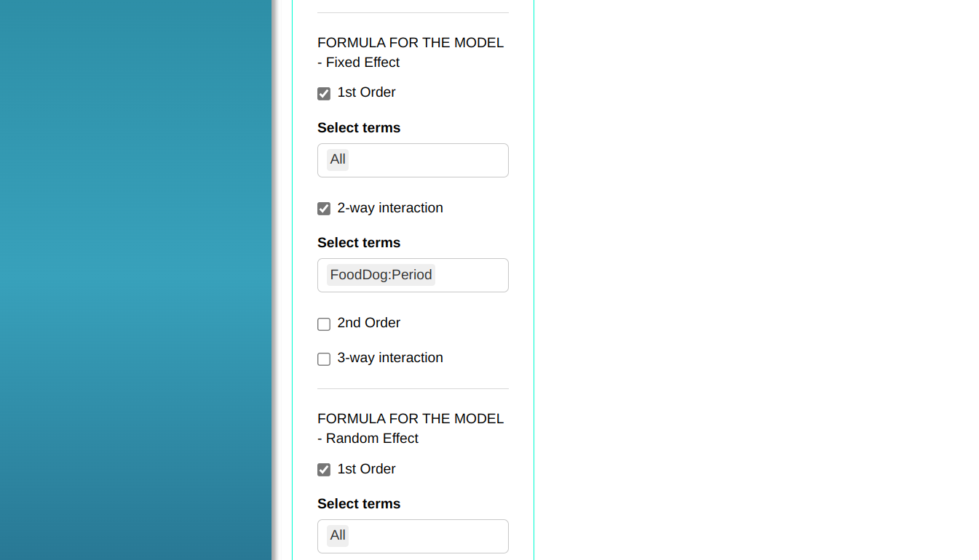Uncheck 1st Order checkbox under Fixed Effect
The height and width of the screenshot is (560, 979).
click(x=324, y=94)
